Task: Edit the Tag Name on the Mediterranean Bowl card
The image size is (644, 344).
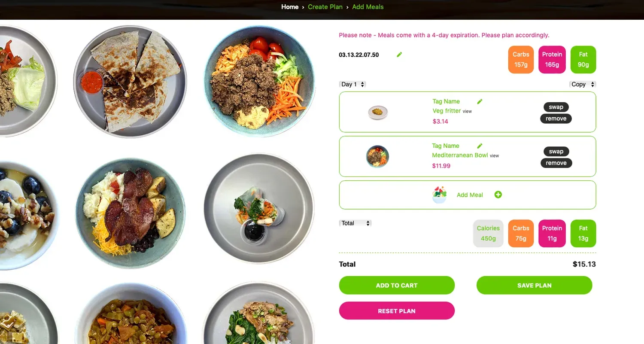Action: pos(480,146)
